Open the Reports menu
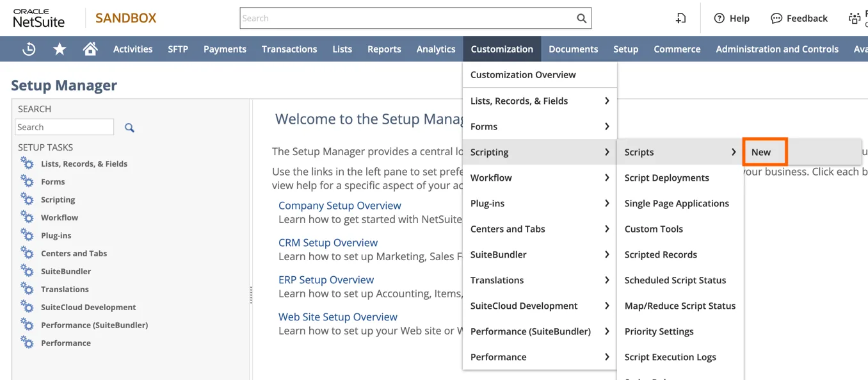This screenshot has width=868, height=380. click(x=384, y=49)
